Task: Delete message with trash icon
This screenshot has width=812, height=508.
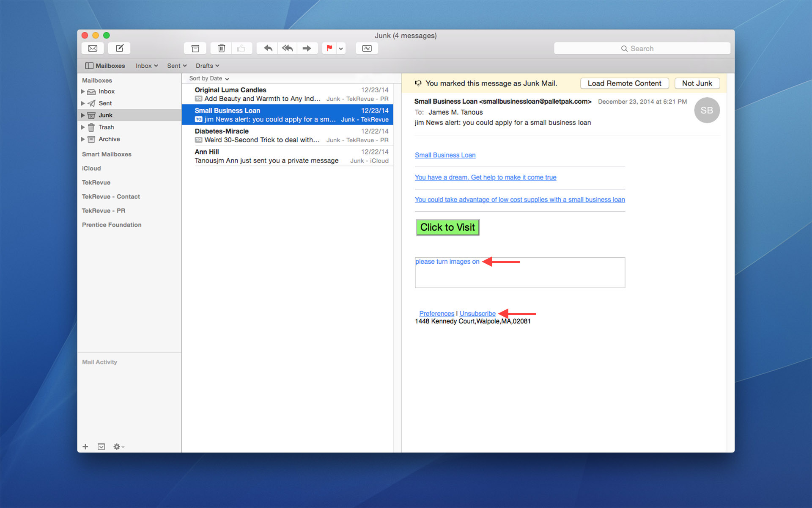Action: [221, 48]
